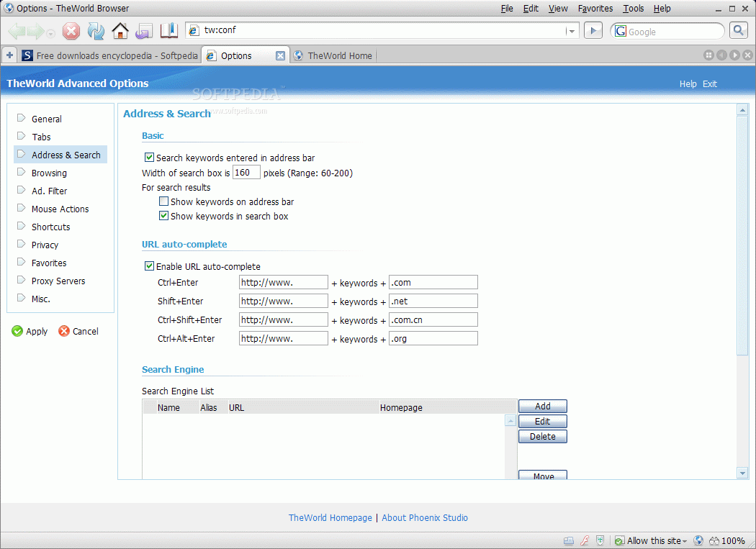Screen dimensions: 756x549
Task: Go to the Home page icon
Action: tap(120, 32)
